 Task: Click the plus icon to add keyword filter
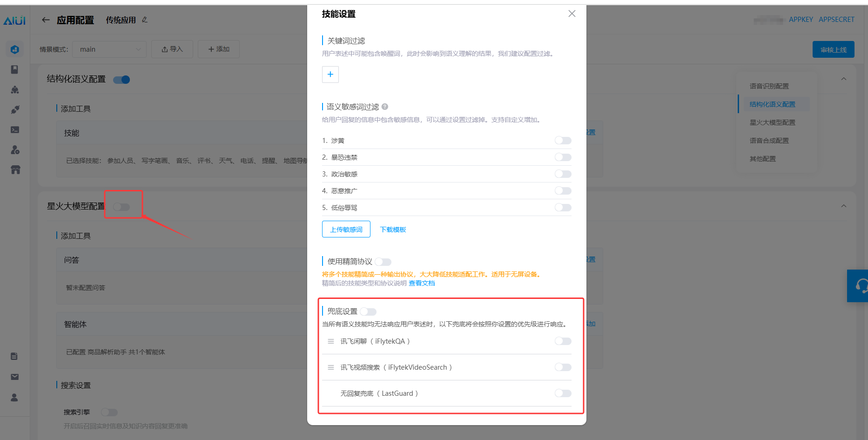pos(330,74)
